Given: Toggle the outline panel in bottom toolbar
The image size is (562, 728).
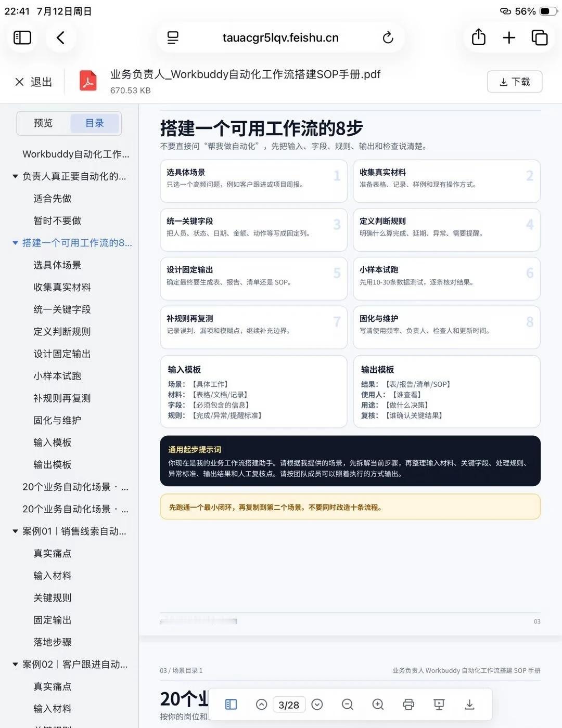Looking at the screenshot, I should tap(231, 704).
